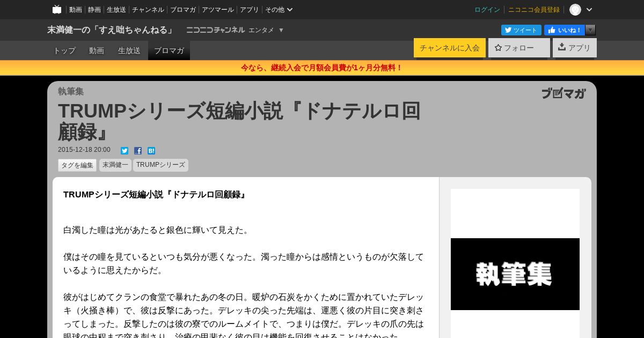Click the チャンネルに入会 button
Image resolution: width=644 pixels, height=338 pixels.
(450, 48)
